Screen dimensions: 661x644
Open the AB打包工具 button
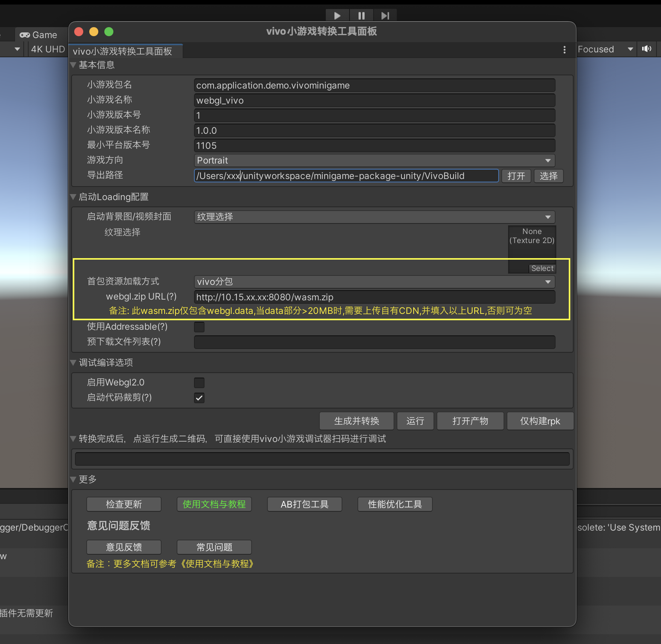click(x=305, y=504)
